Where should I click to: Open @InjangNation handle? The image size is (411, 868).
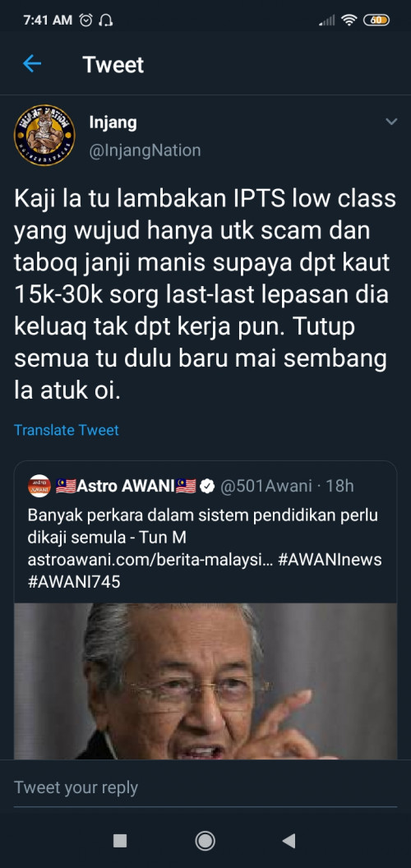click(x=145, y=150)
